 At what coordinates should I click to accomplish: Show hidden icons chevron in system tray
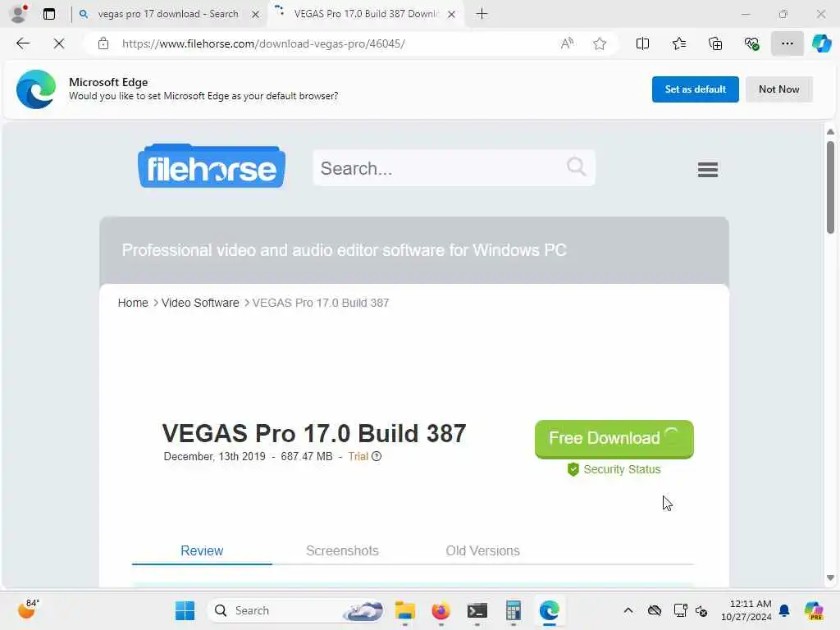(628, 610)
